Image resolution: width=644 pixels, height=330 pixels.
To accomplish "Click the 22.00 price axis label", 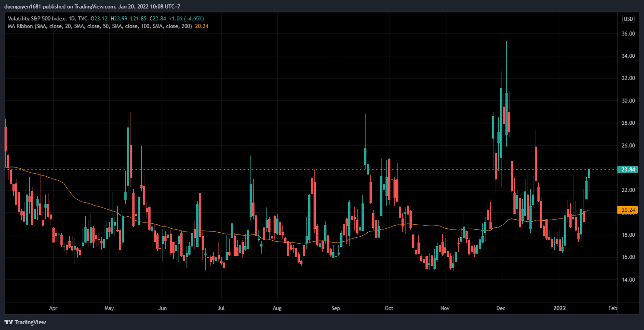I will pos(628,190).
